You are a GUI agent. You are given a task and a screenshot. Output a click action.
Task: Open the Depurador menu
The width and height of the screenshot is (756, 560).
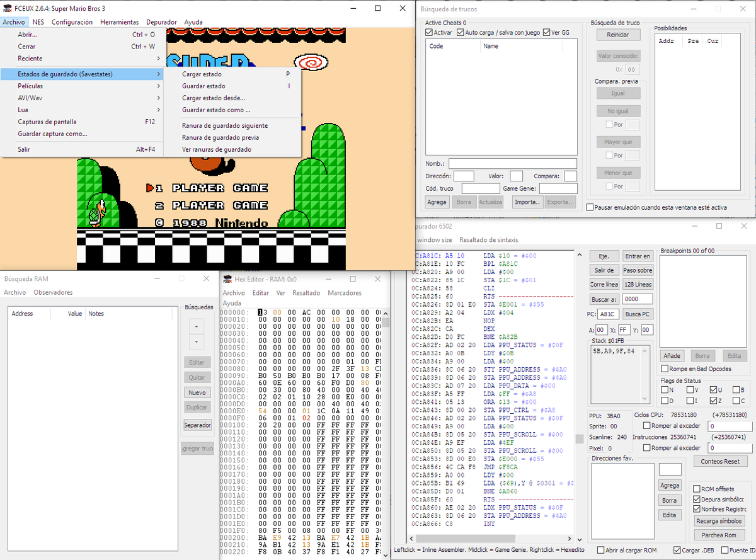point(161,22)
